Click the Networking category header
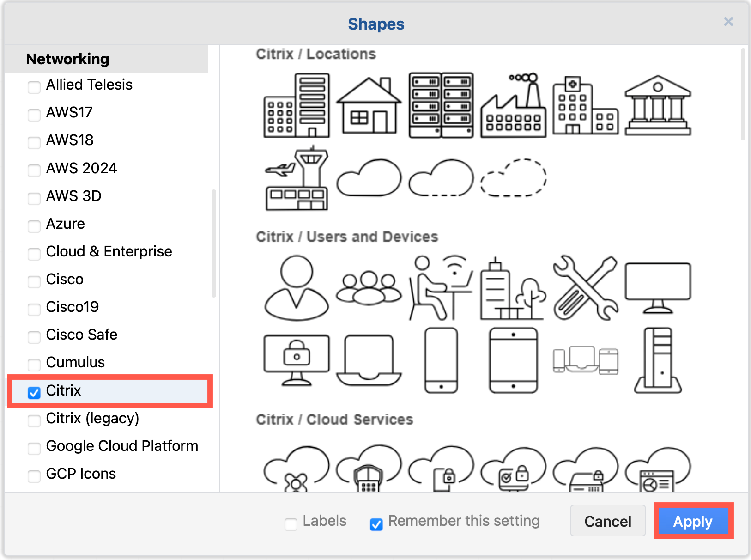 pyautogui.click(x=67, y=59)
